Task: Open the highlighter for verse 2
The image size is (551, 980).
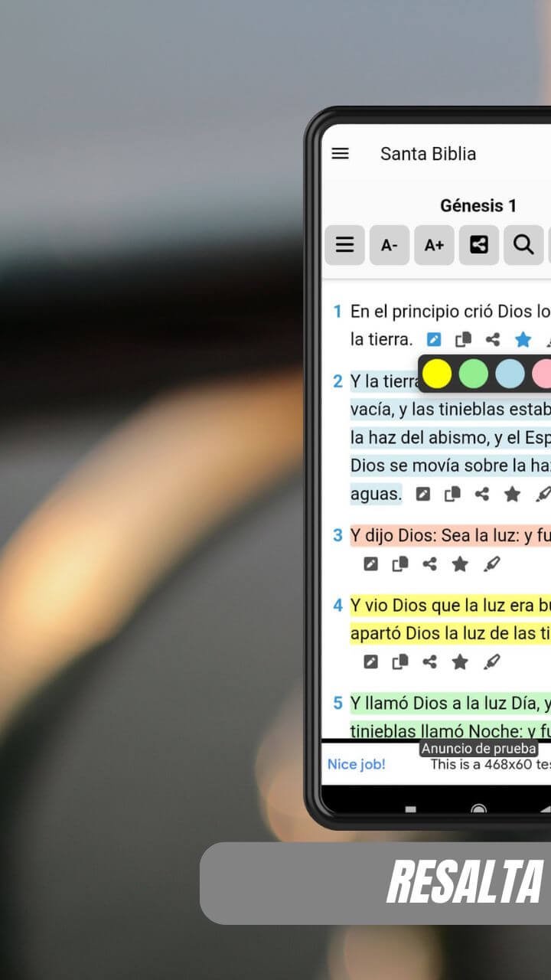Action: click(x=542, y=495)
